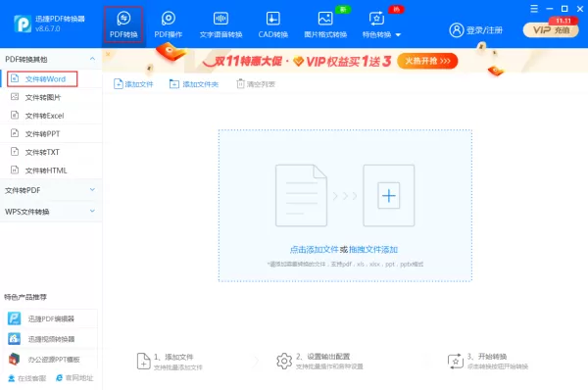This screenshot has width=588, height=390.
Task: Click 拖拽文件添加 text
Action: tap(373, 249)
